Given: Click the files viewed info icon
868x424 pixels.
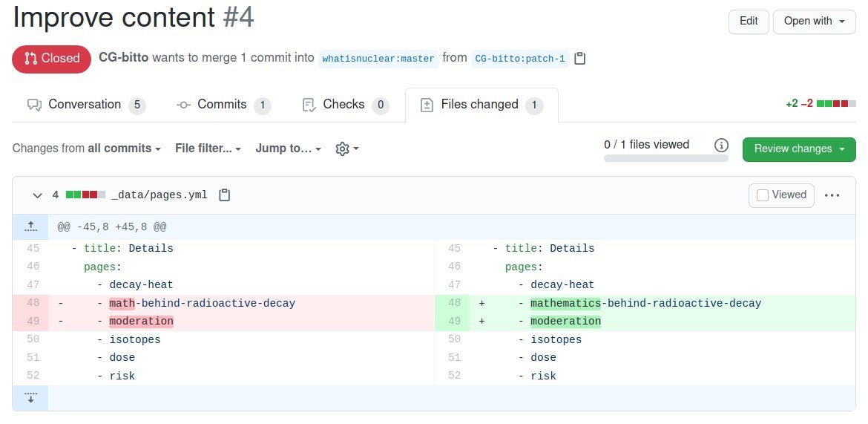Looking at the screenshot, I should coord(721,146).
